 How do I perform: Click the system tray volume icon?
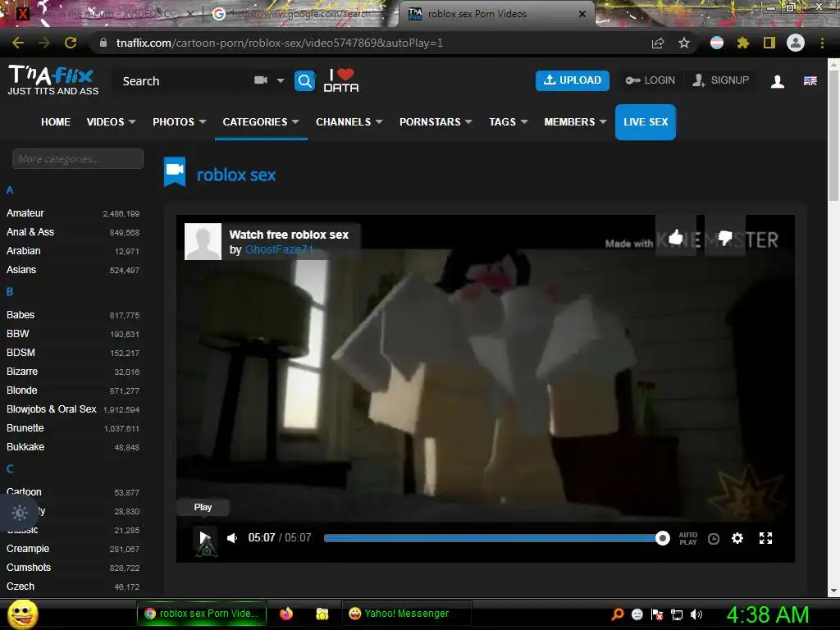point(696,614)
